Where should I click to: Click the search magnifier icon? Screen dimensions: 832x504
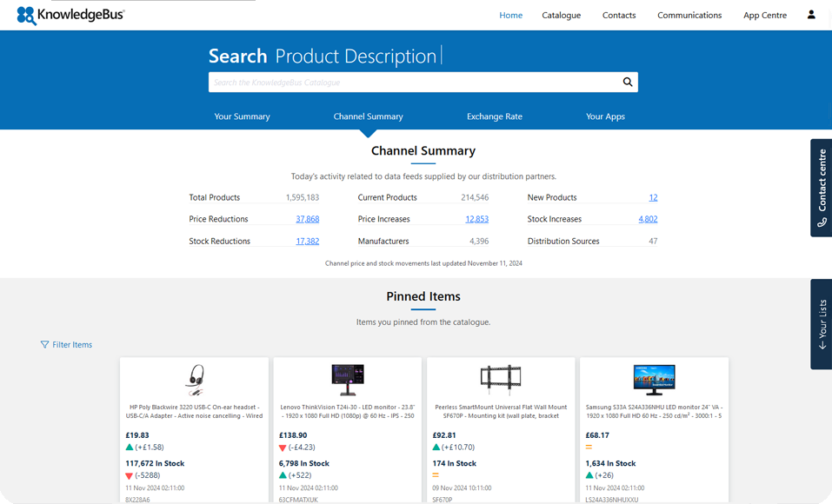coord(628,83)
